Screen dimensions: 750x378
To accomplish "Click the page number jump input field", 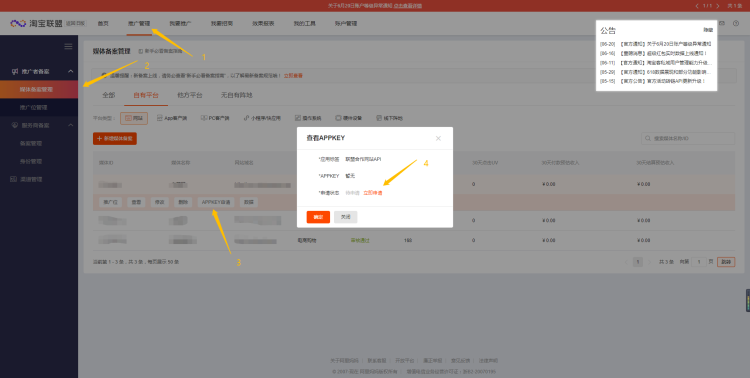I will point(698,262).
